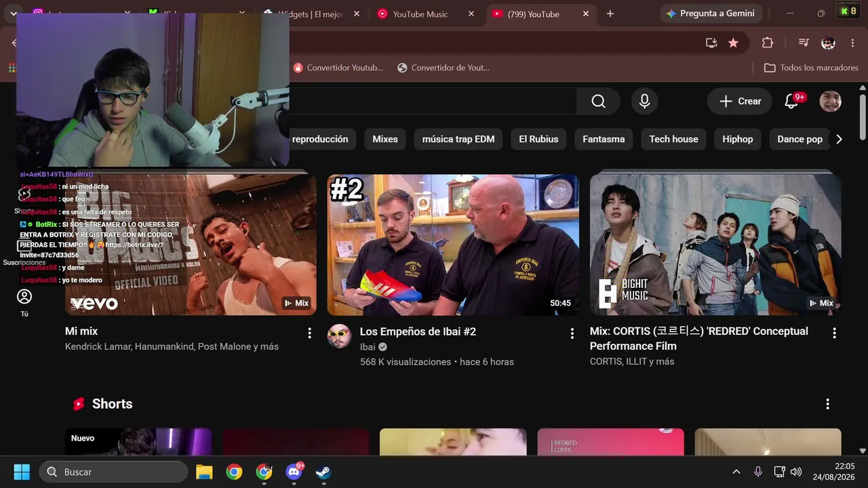Open the volume tray icon
The width and height of the screenshot is (868, 488).
(796, 472)
